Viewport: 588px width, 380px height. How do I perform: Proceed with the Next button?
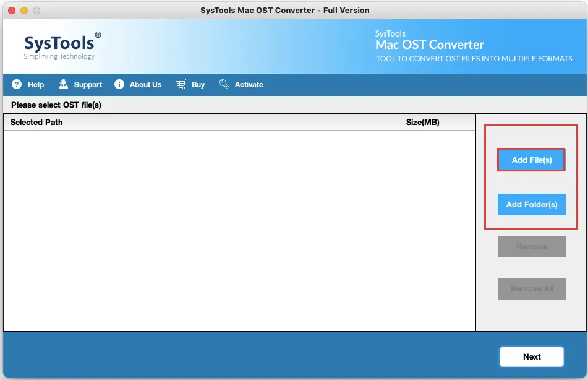[531, 356]
